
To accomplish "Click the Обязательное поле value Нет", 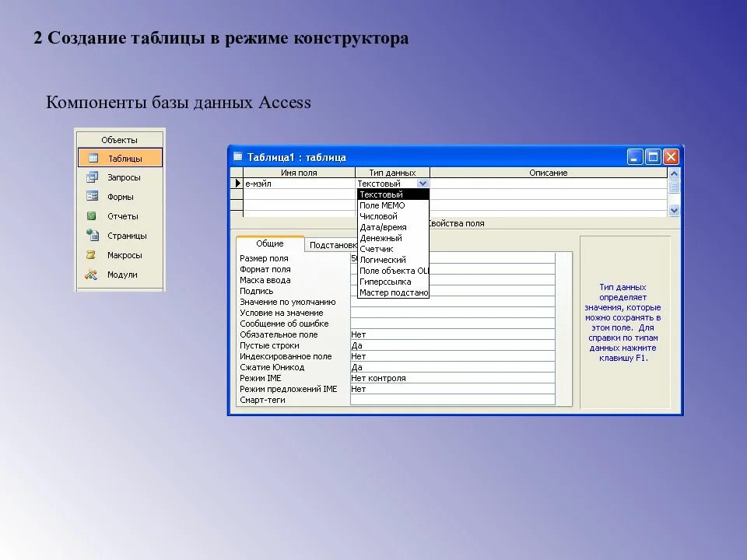I will (453, 334).
